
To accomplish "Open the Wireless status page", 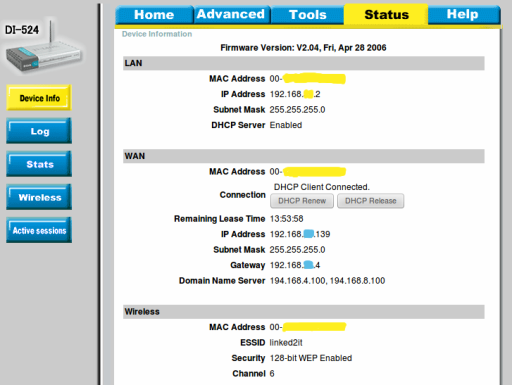I will tap(39, 197).
